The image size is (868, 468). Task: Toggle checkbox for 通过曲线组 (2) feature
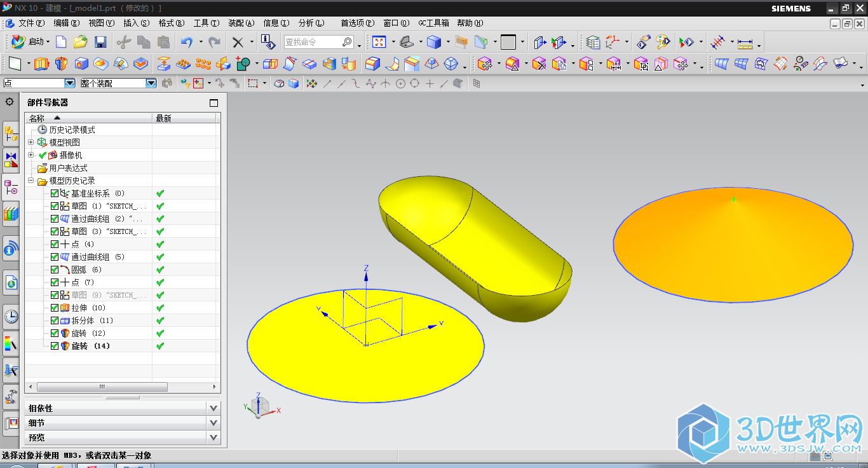[55, 219]
